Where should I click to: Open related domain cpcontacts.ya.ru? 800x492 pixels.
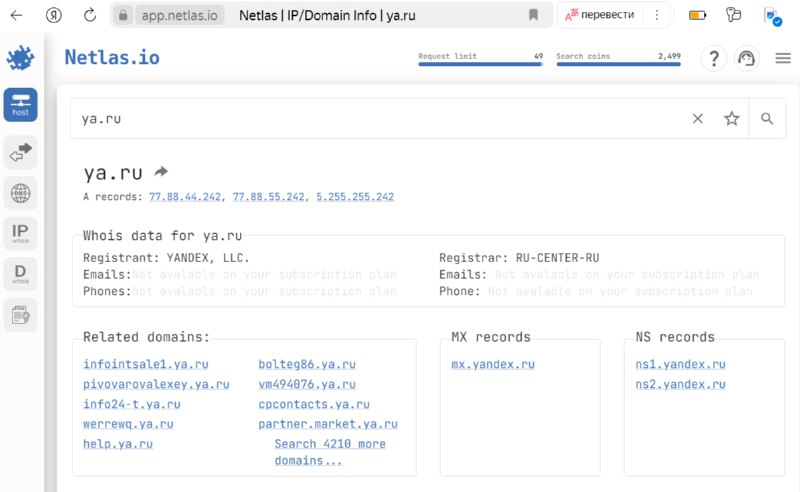click(314, 404)
